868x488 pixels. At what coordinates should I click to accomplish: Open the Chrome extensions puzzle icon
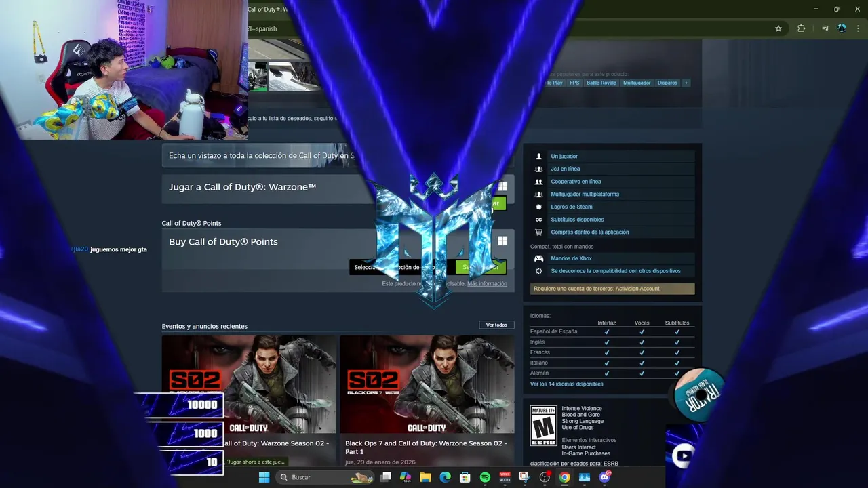click(802, 28)
